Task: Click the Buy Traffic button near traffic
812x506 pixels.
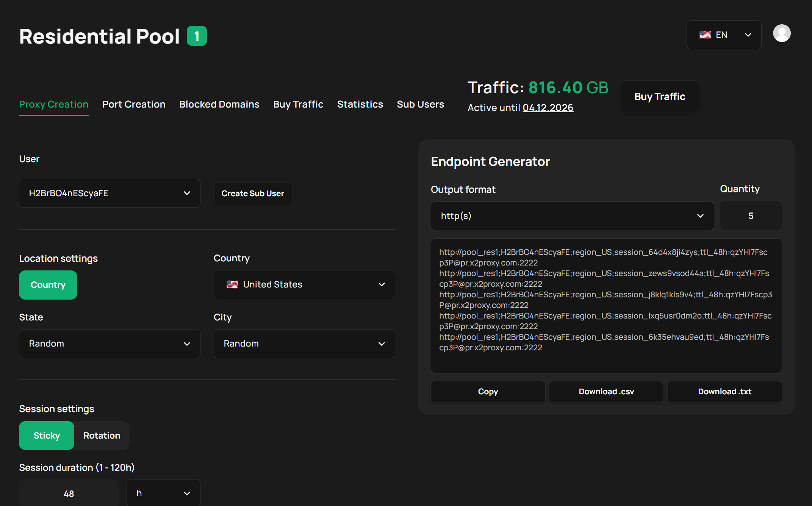Action: (x=660, y=97)
